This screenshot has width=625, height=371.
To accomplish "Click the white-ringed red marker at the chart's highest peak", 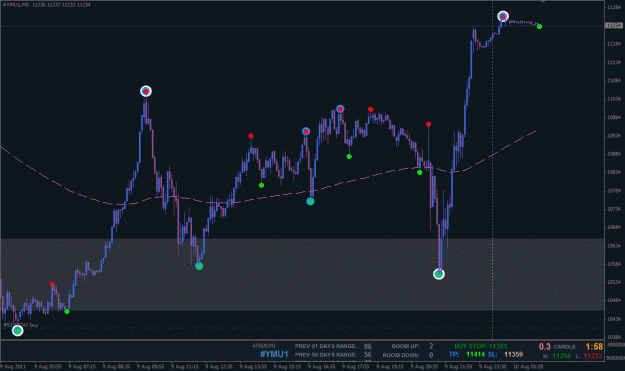I will click(503, 16).
